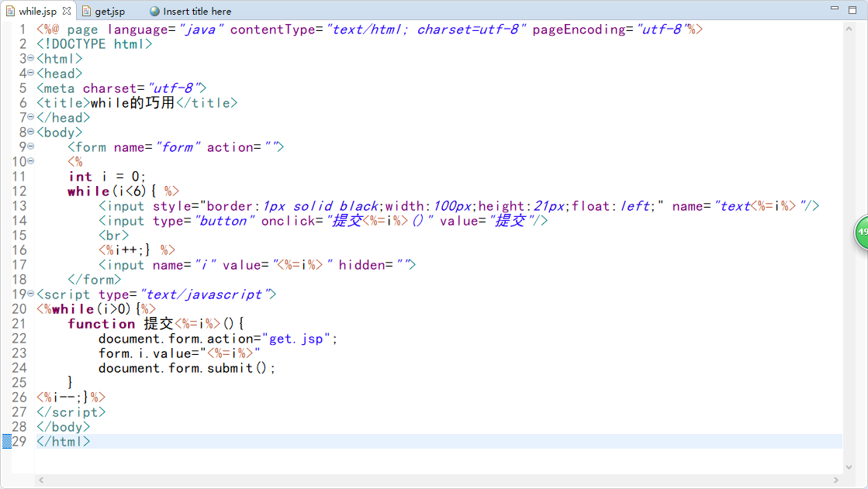868x489 pixels.
Task: Maximize the editor area
Action: [x=852, y=9]
